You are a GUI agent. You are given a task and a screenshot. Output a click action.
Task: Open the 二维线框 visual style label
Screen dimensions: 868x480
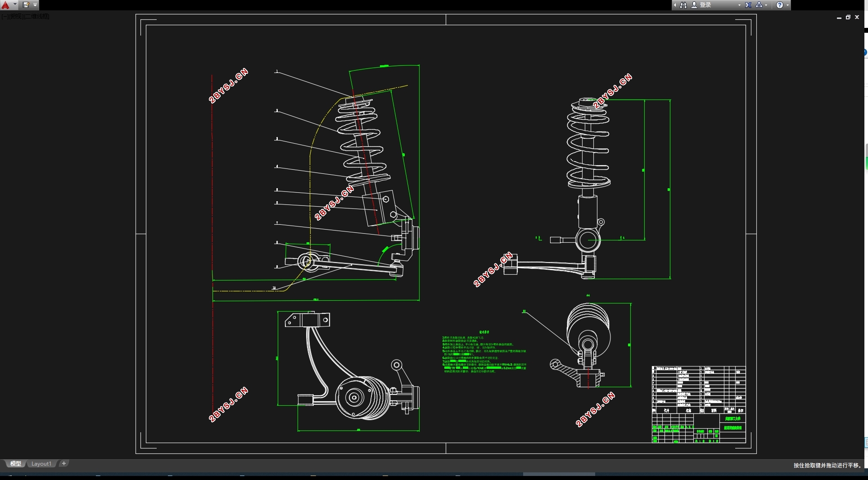[x=37, y=16]
